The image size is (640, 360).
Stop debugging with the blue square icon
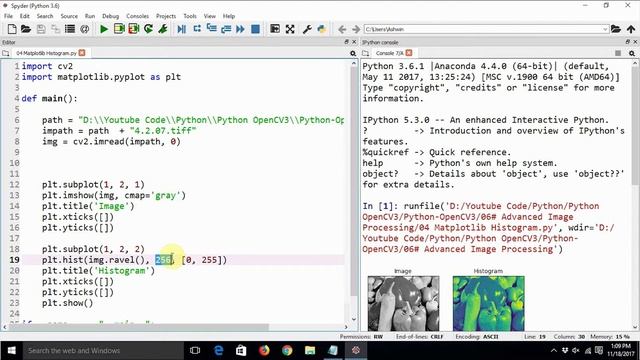click(x=255, y=29)
